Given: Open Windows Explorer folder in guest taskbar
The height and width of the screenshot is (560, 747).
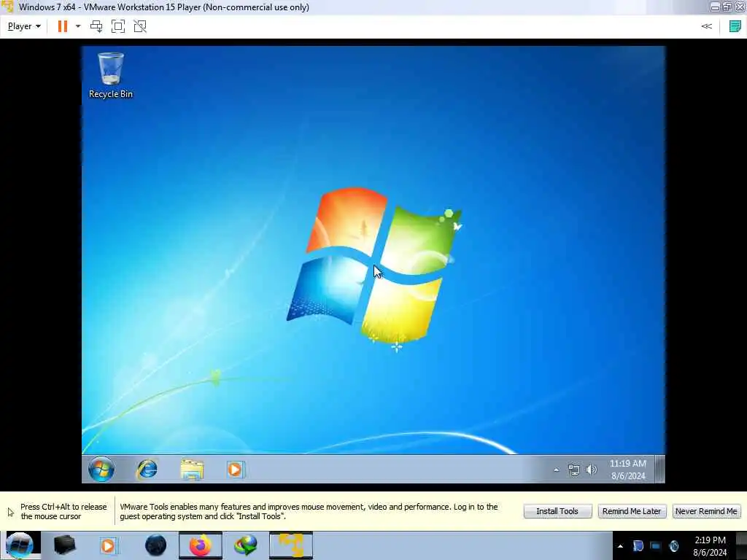Looking at the screenshot, I should click(x=192, y=470).
